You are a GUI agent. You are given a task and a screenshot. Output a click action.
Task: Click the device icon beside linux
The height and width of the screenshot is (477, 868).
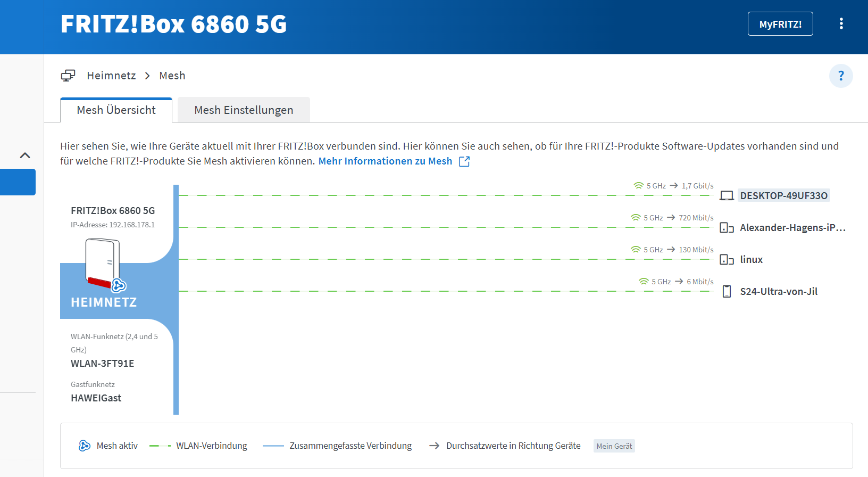pos(727,260)
